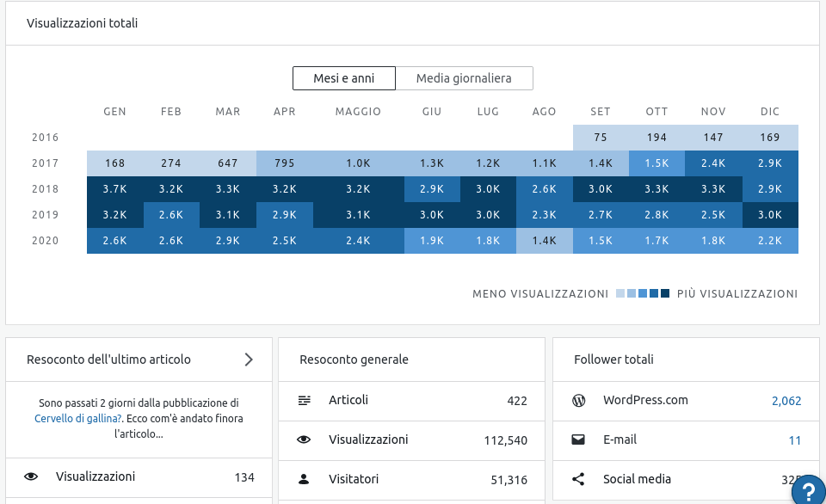Click the darkest legend color square
826x504 pixels.
(665, 294)
